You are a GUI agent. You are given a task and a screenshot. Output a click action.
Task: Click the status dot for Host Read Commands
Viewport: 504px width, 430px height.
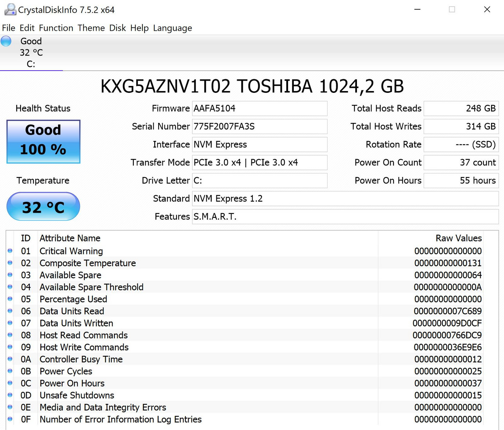coord(10,335)
